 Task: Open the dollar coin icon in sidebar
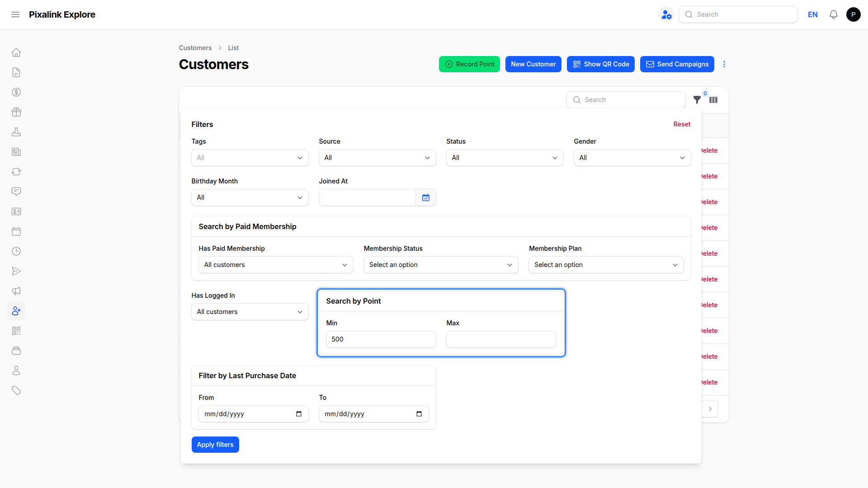[x=16, y=92]
